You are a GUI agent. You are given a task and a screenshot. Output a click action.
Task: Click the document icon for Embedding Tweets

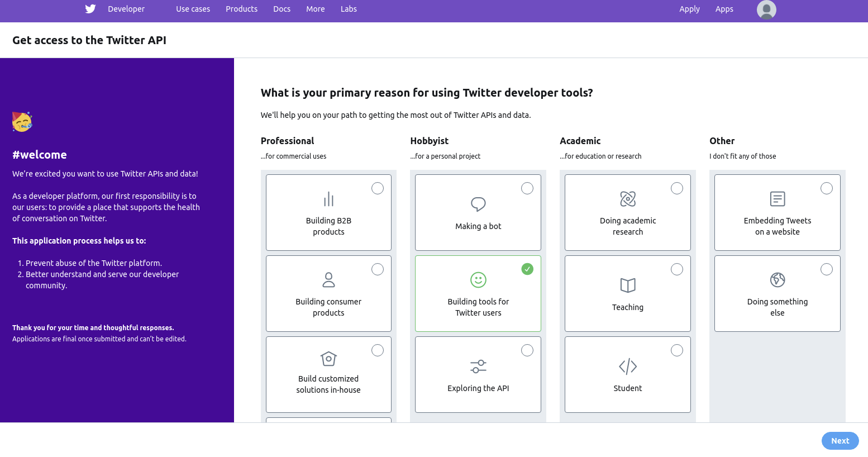click(x=778, y=199)
